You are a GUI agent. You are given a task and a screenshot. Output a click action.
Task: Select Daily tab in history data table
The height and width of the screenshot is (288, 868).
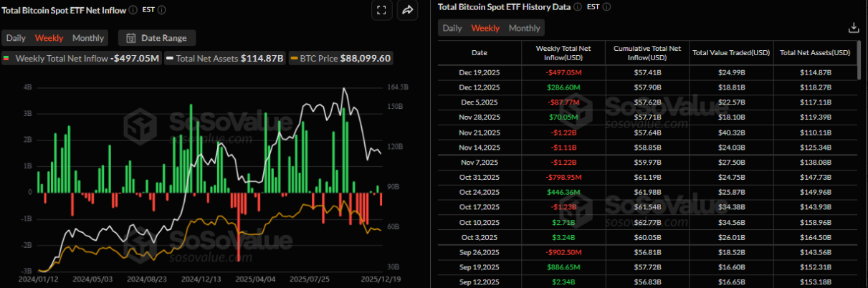tap(452, 28)
